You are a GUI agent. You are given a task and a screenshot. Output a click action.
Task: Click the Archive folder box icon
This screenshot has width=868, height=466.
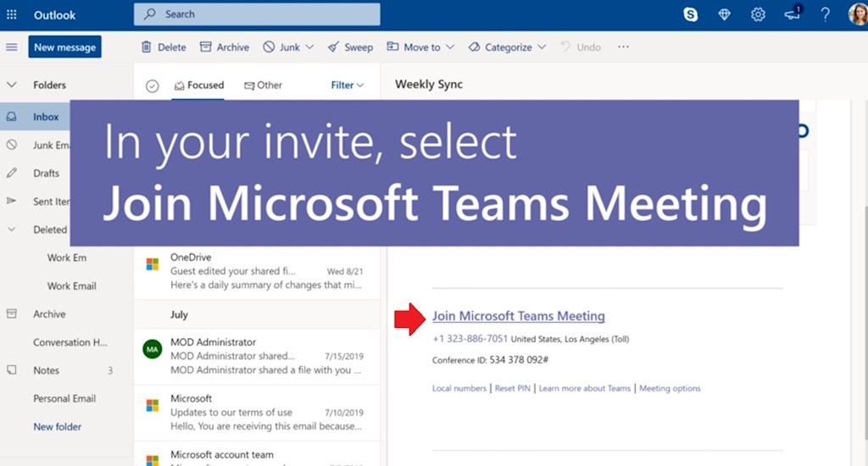tap(12, 313)
